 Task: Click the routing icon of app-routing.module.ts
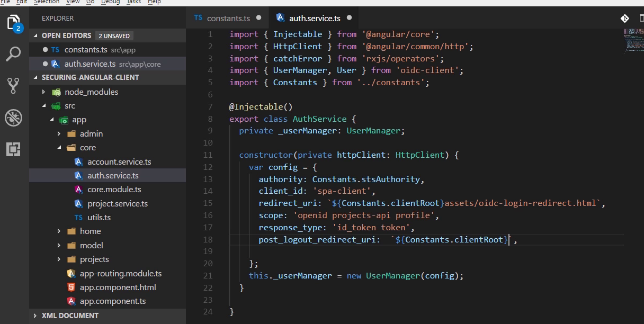point(71,274)
